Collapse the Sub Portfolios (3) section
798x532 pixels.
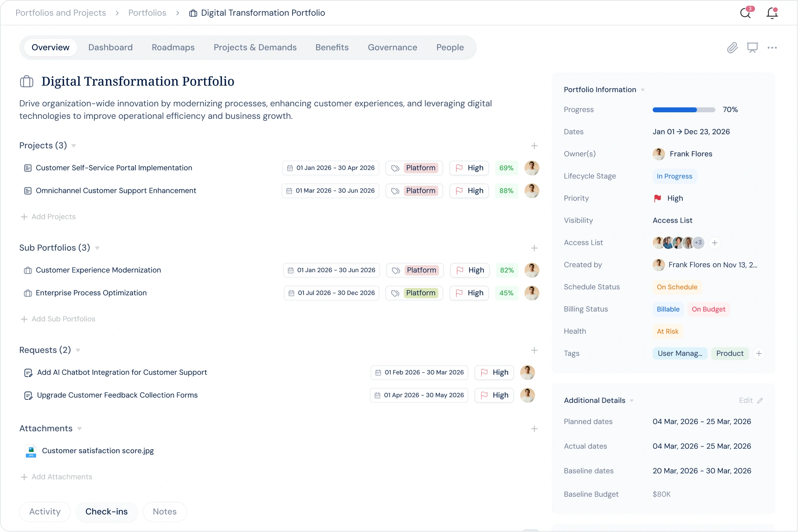(x=97, y=248)
